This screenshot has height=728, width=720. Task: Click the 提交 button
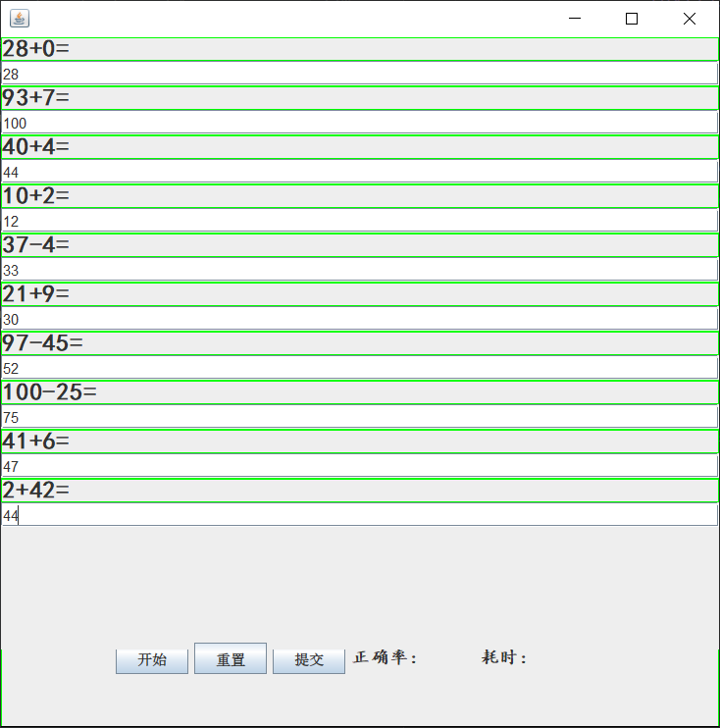(x=309, y=661)
